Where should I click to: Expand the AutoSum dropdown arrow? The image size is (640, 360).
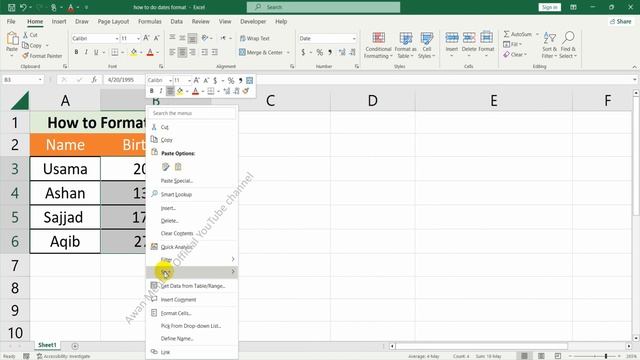(x=538, y=34)
